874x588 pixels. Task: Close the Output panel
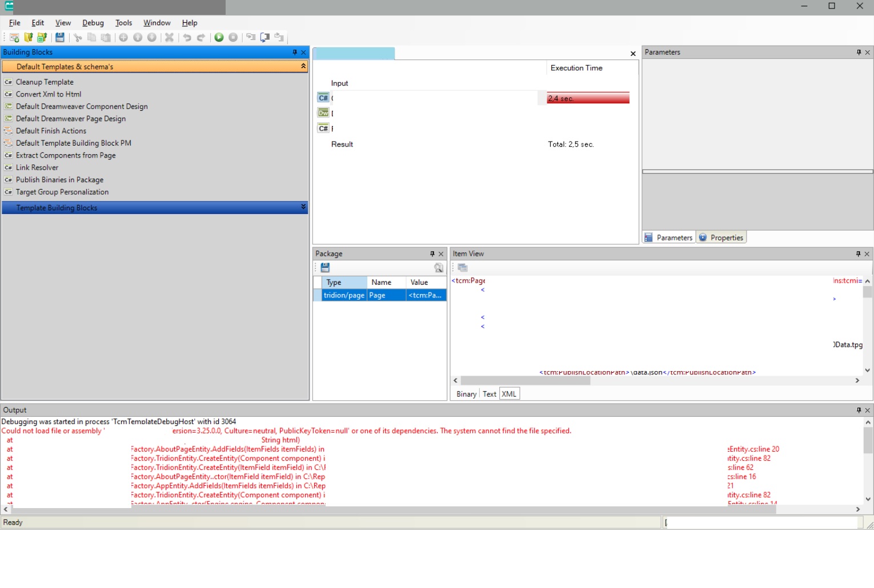868,410
